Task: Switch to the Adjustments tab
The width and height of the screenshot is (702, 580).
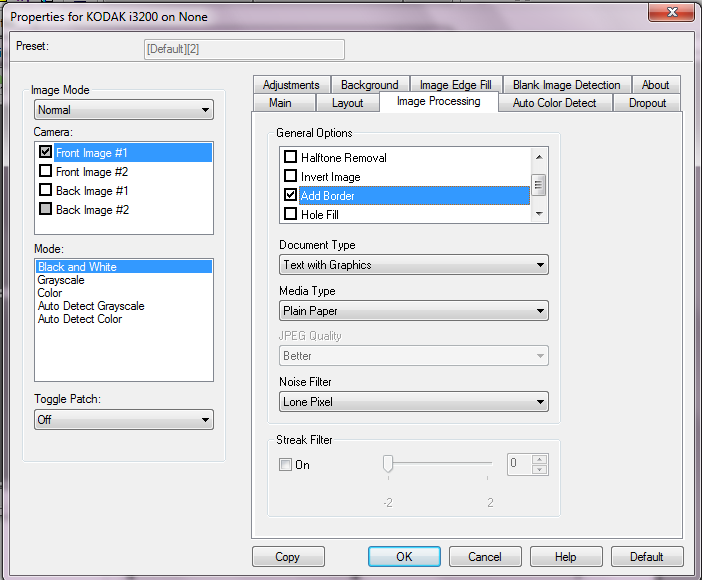Action: coord(291,85)
